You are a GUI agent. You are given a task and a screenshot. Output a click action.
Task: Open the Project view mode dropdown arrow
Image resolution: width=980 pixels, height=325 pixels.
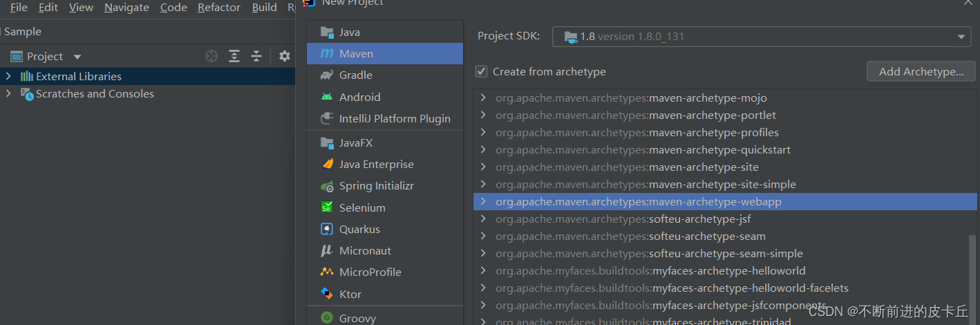click(77, 57)
